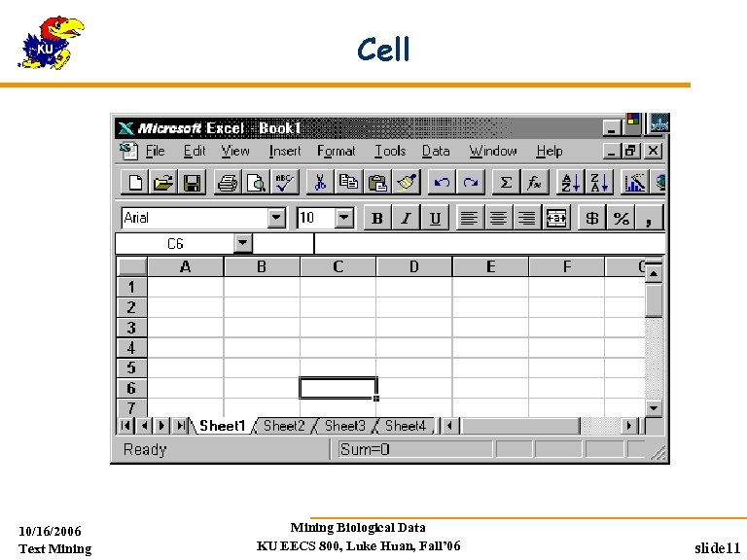Click the AutoSum sigma icon
The width and height of the screenshot is (747, 560).
[506, 182]
